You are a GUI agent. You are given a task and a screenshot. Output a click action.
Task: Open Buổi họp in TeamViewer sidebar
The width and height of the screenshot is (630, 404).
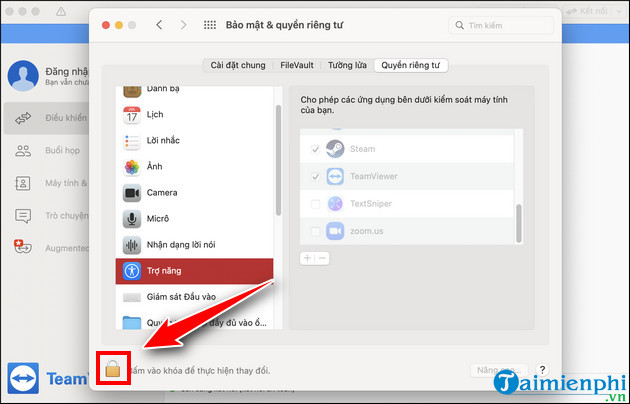(46, 151)
